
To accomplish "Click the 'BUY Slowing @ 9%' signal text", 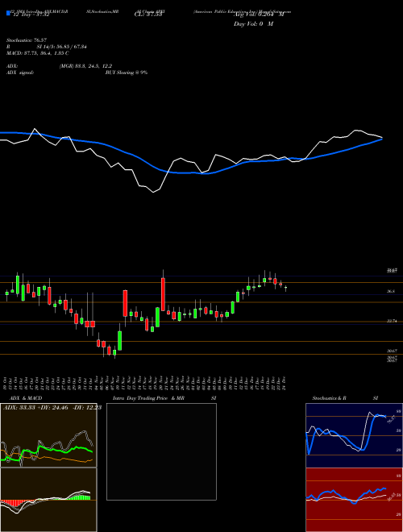I will (x=127, y=73).
